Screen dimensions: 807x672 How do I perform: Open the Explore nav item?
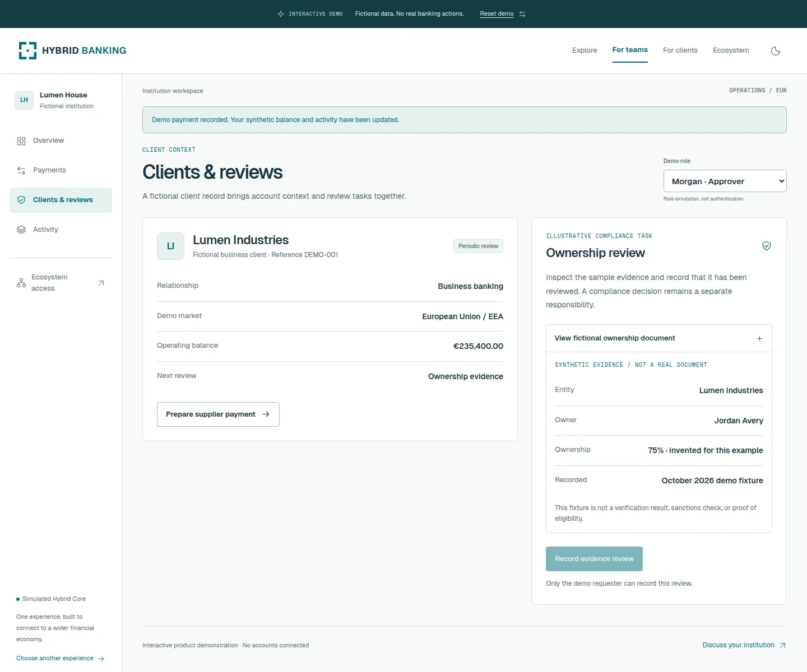(585, 50)
